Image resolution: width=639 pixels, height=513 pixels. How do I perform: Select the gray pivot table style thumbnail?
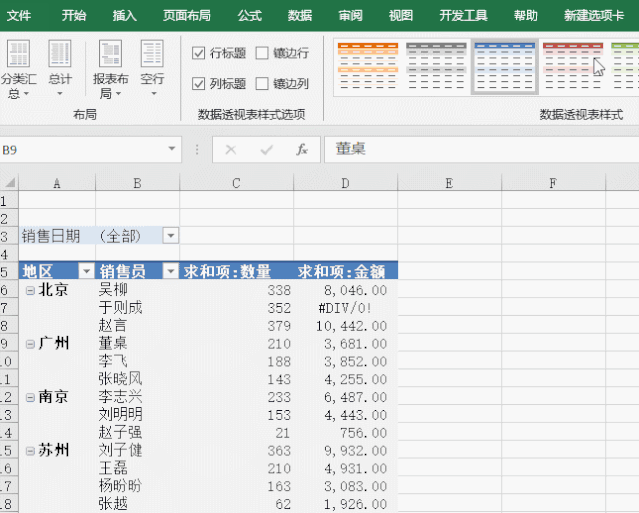coord(436,66)
